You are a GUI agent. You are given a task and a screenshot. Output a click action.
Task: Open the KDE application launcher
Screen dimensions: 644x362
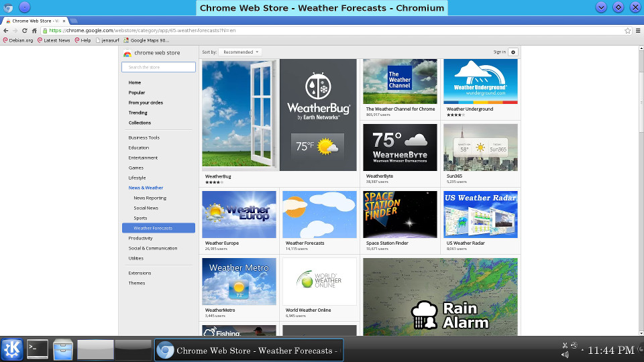coord(12,350)
